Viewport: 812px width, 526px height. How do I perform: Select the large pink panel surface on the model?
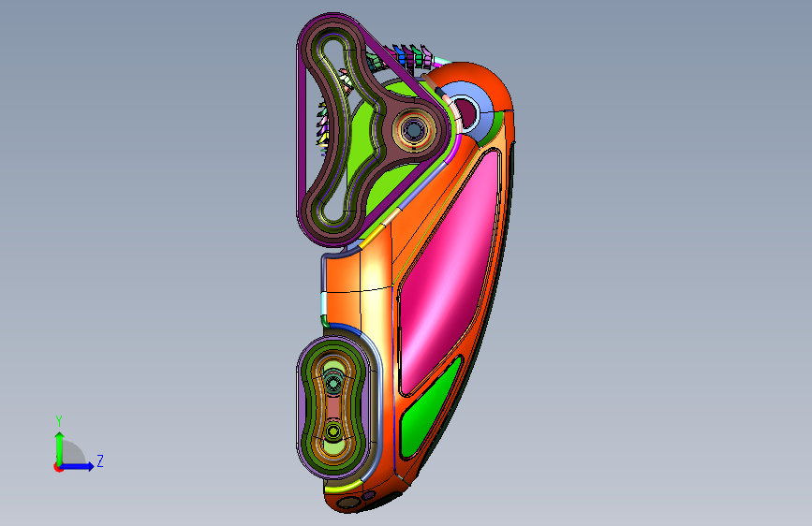tap(450, 274)
